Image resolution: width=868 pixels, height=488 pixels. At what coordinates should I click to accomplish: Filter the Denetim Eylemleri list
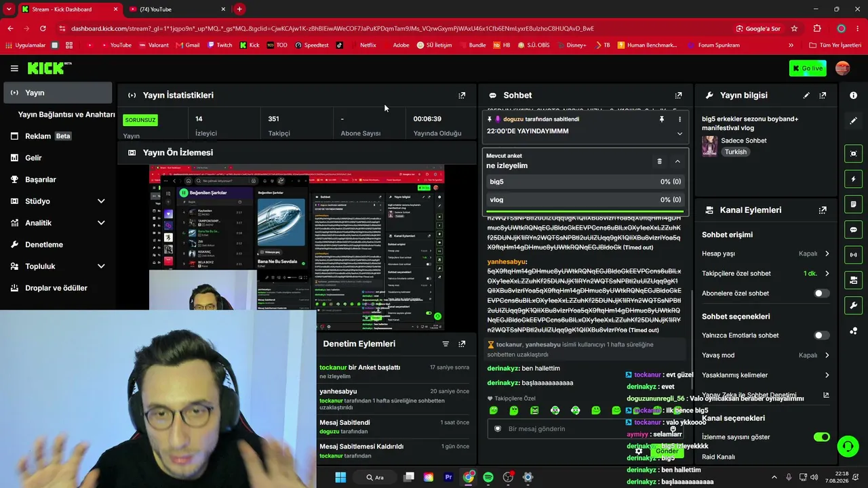[x=446, y=344]
